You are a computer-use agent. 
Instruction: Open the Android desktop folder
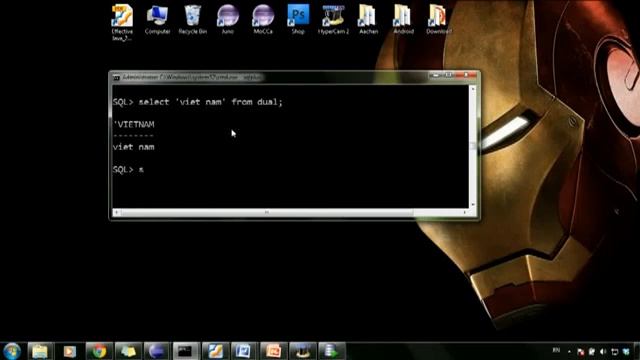coord(403,20)
